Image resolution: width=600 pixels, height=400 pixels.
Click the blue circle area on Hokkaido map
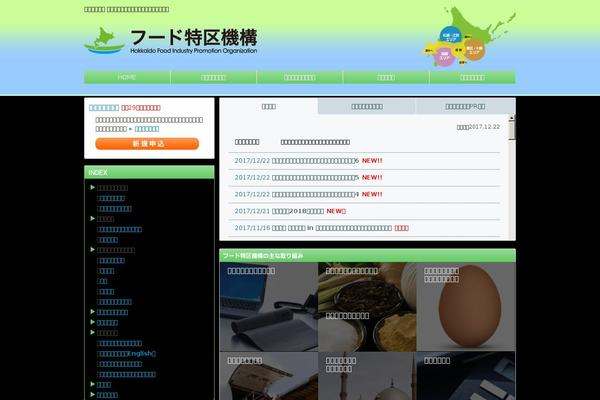(x=450, y=35)
